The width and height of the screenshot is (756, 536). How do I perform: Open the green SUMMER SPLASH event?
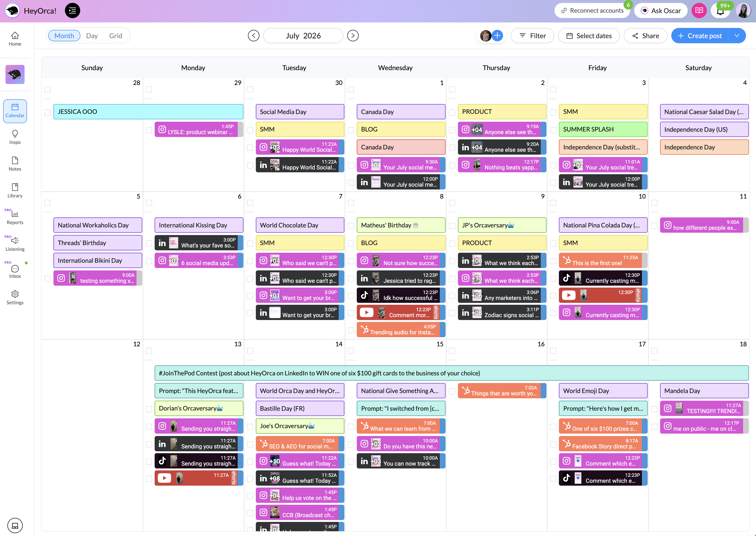[x=603, y=129]
